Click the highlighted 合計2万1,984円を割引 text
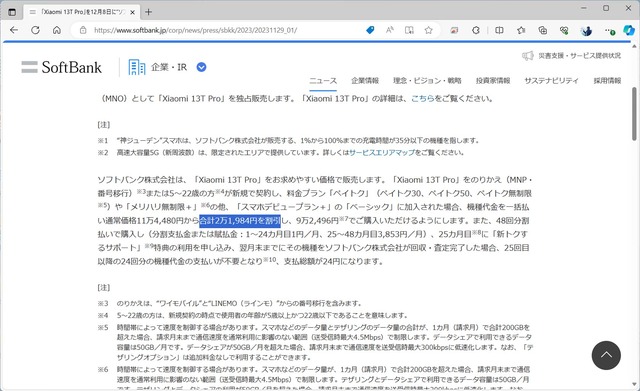 coord(240,221)
